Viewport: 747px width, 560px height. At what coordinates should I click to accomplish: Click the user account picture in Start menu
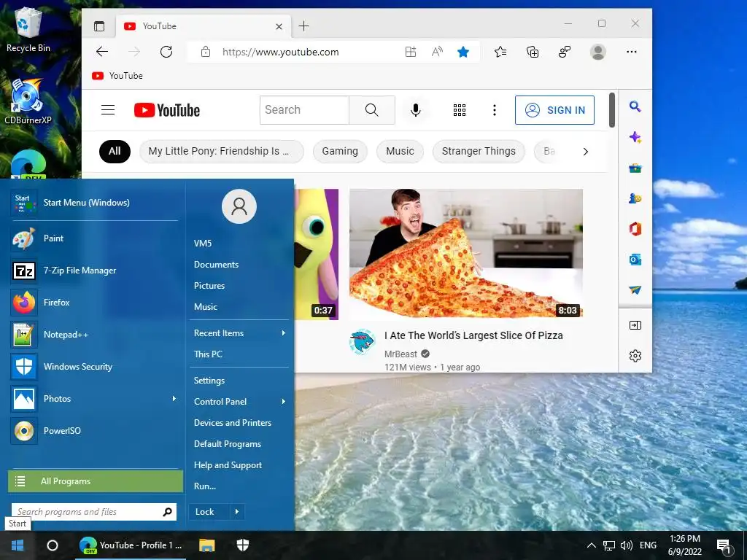tap(239, 206)
